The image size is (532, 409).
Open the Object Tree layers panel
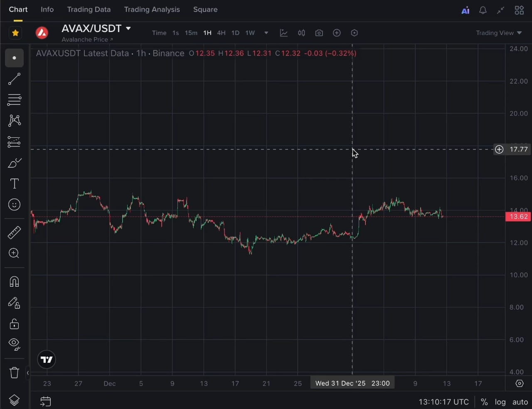coord(14,400)
